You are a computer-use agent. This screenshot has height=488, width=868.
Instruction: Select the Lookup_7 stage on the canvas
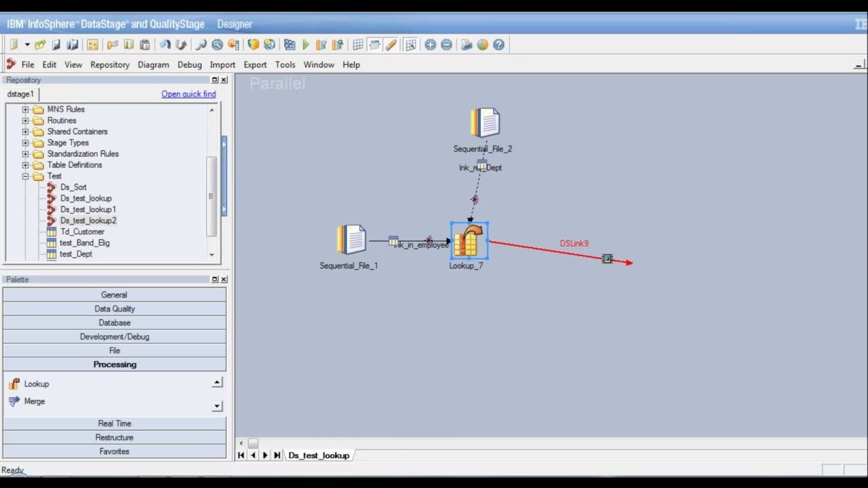click(469, 241)
